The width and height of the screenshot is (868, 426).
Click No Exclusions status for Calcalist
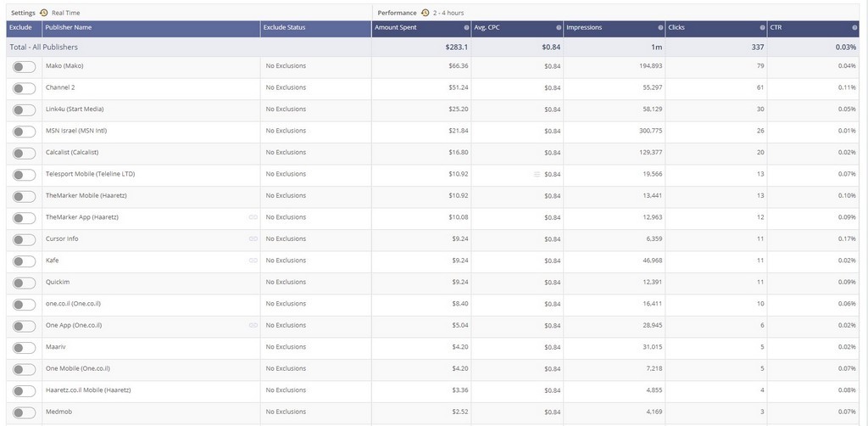tap(286, 153)
